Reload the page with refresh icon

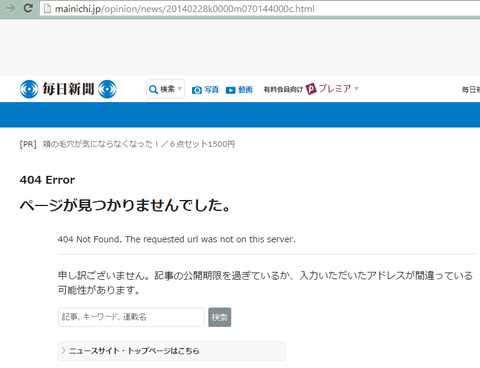click(x=28, y=8)
